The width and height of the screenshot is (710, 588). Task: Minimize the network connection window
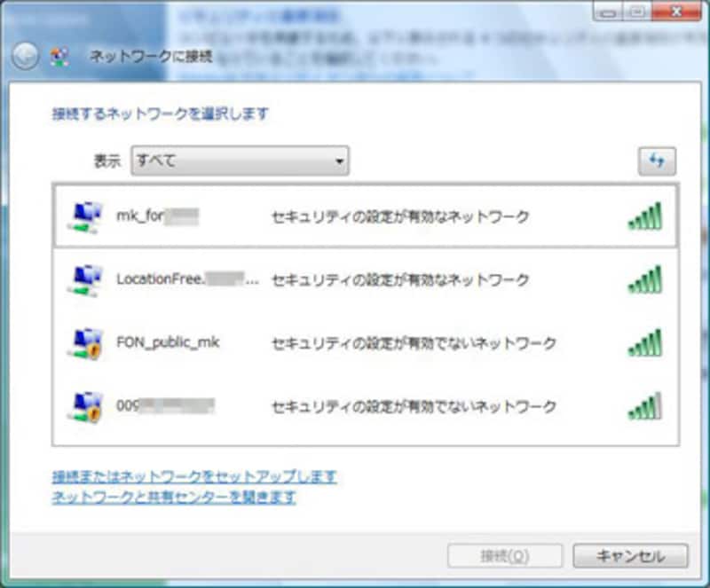point(608,12)
